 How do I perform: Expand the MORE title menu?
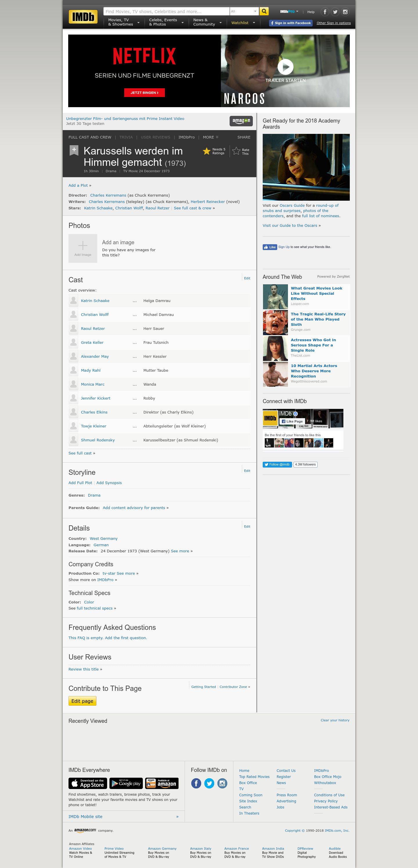(210, 137)
